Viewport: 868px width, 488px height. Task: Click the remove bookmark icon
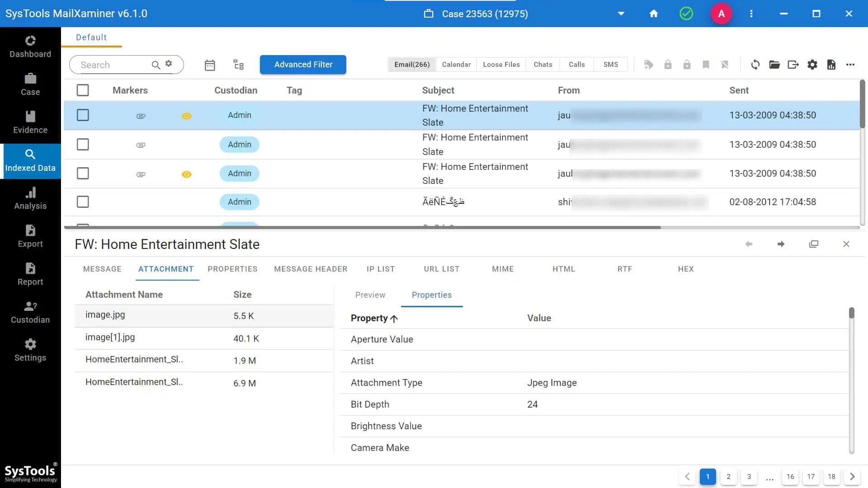pyautogui.click(x=725, y=65)
